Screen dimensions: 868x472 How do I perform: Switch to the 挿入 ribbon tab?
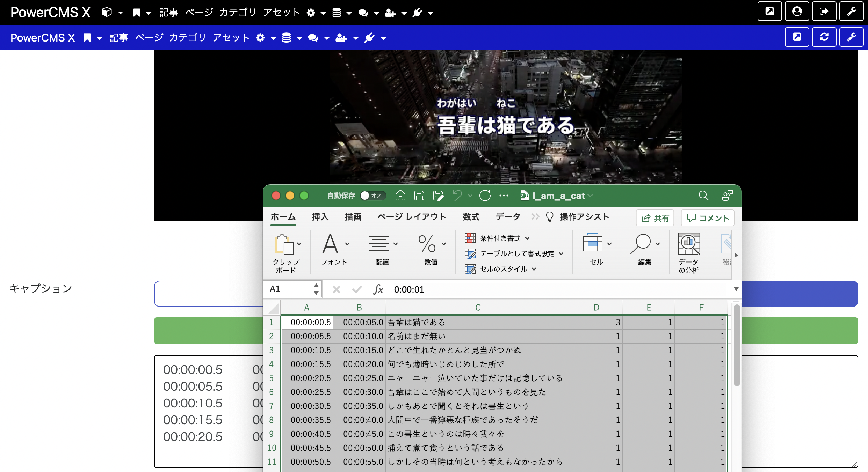click(320, 216)
